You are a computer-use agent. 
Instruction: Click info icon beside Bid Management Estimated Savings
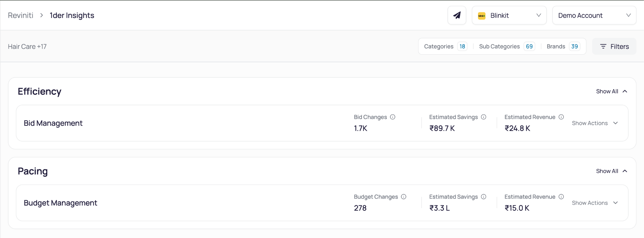point(484,117)
